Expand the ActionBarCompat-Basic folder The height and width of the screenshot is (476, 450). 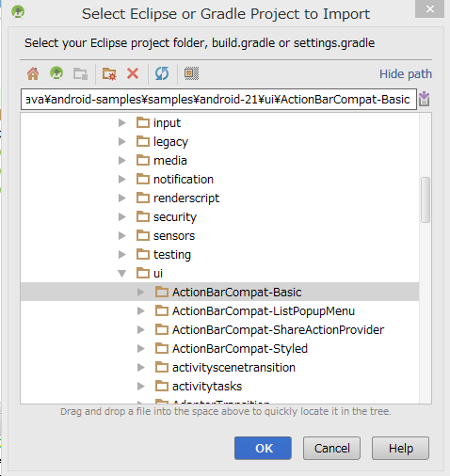pos(141,293)
